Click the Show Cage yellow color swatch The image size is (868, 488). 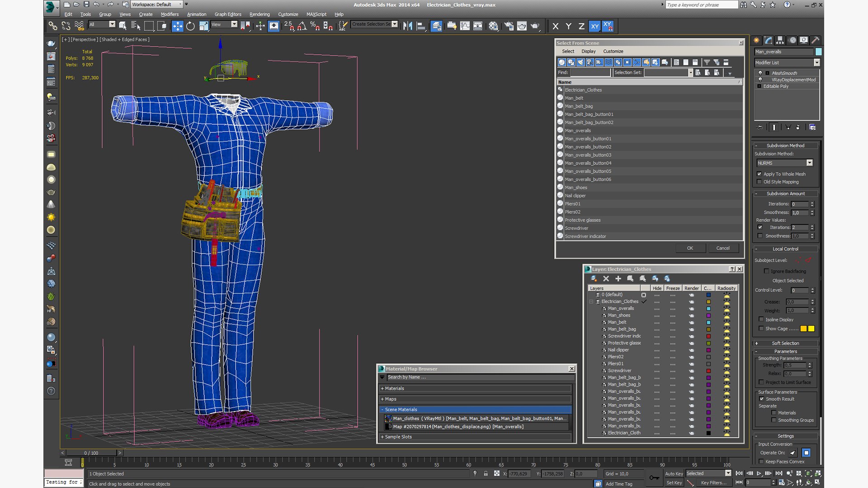811,329
